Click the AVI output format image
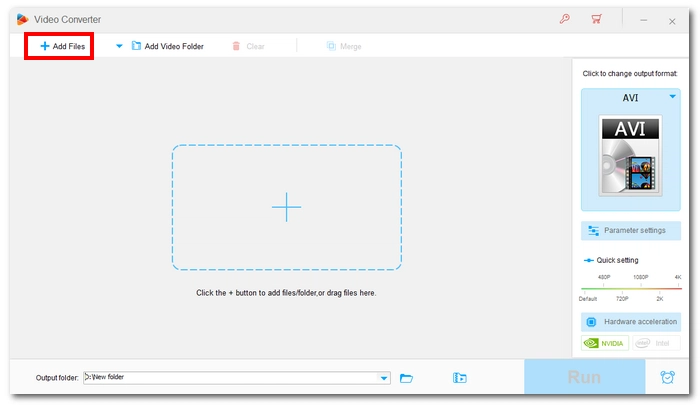Viewport: 700px width, 405px height. [630, 154]
